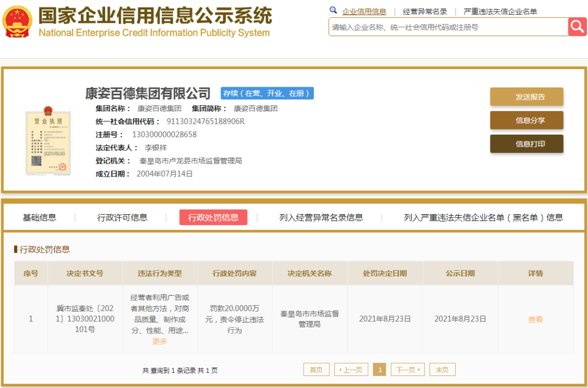588x388 pixels.
Task: Click the 上一页 pagination button
Action: (x=351, y=369)
